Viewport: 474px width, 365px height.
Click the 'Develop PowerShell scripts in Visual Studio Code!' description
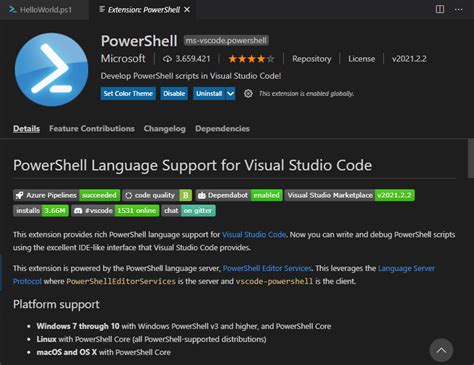pos(191,76)
